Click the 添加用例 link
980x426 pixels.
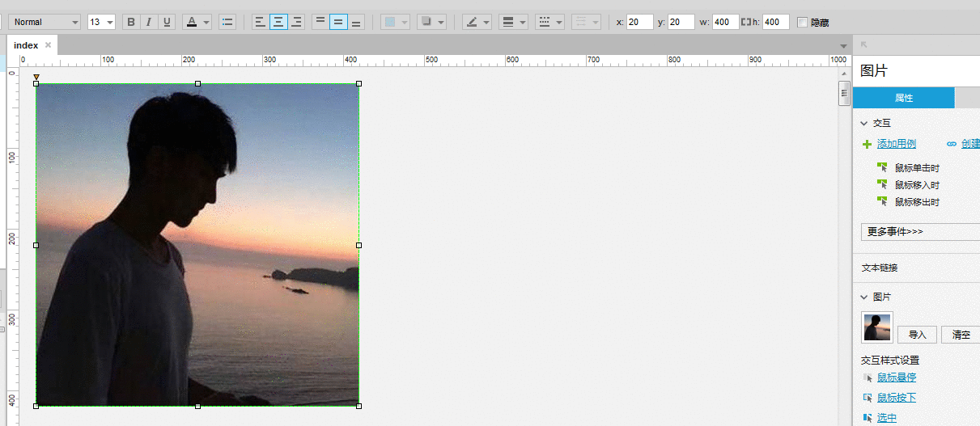(897, 144)
